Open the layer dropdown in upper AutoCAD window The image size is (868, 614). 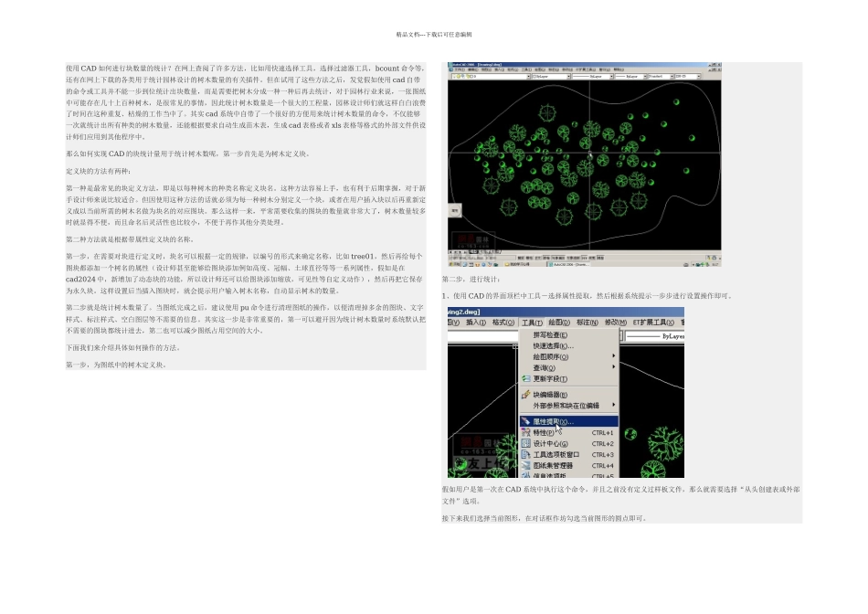coord(491,77)
